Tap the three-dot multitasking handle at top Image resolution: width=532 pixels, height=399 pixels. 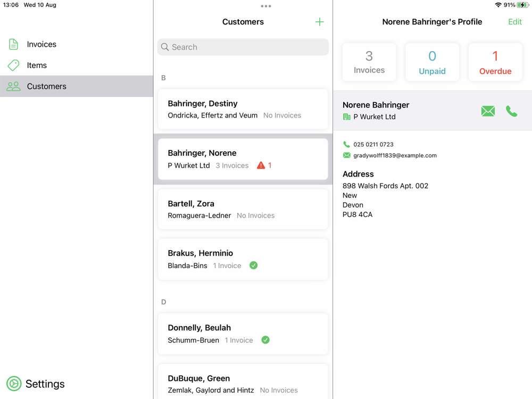pos(266,6)
